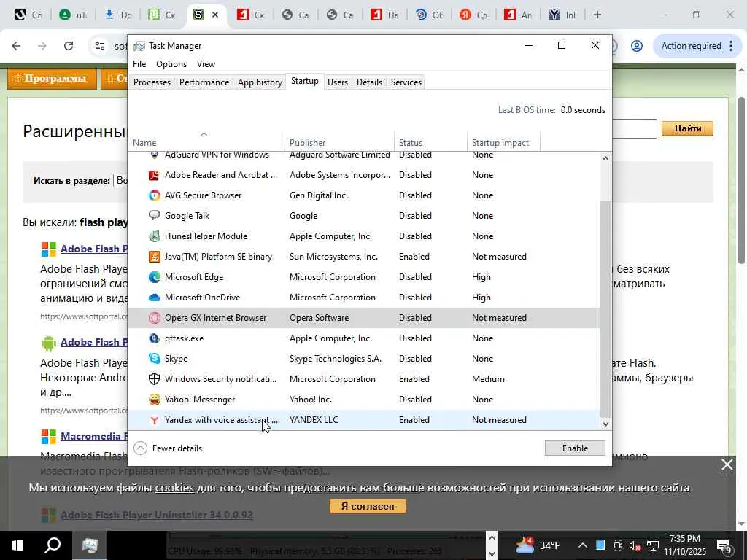Click the Microsoft OneDrive cloud icon

(x=154, y=297)
